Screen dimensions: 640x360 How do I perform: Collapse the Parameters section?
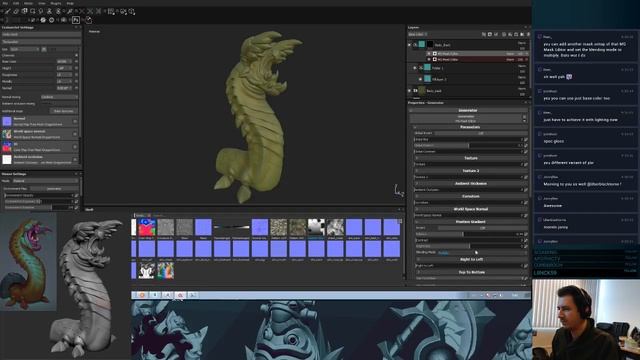click(416, 127)
